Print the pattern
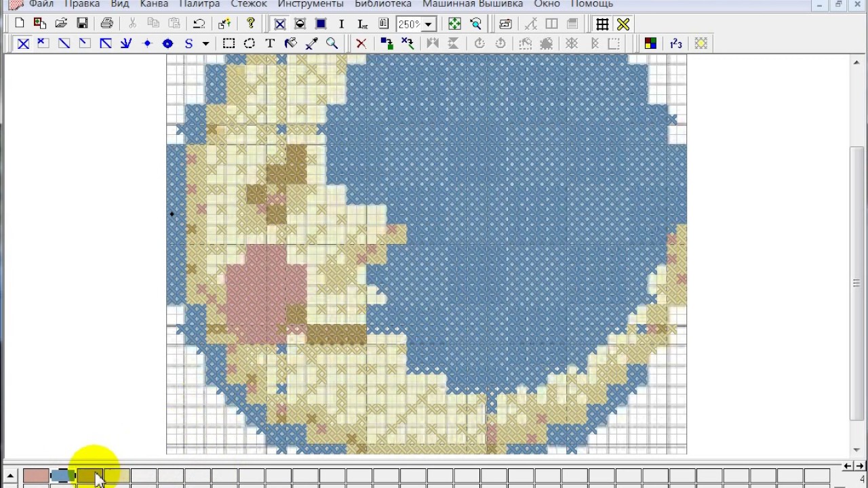This screenshot has height=488, width=868. [x=106, y=24]
